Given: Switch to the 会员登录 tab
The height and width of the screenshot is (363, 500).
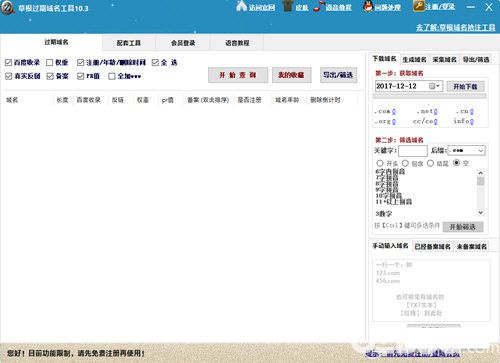Looking at the screenshot, I should click(183, 43).
